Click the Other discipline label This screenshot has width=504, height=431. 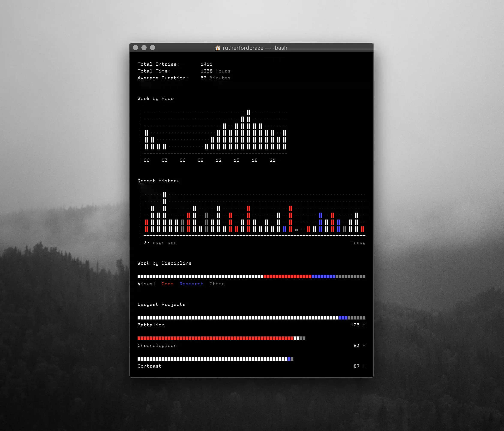pos(217,283)
